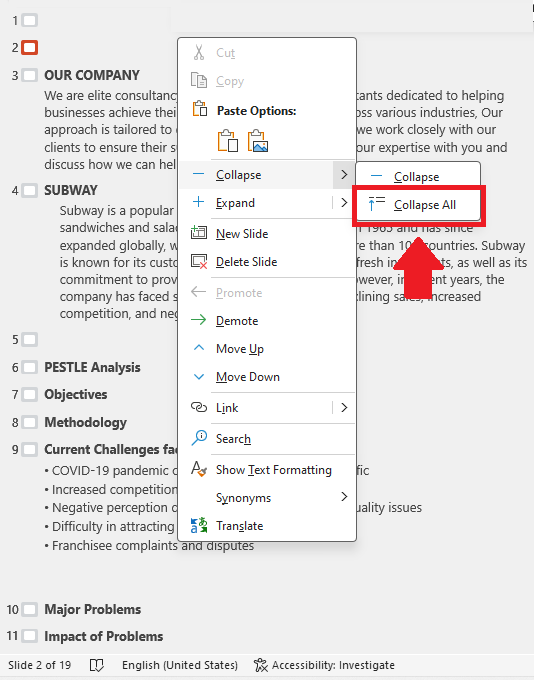Click the green Demote arrow icon
534x680 pixels.
pos(199,320)
